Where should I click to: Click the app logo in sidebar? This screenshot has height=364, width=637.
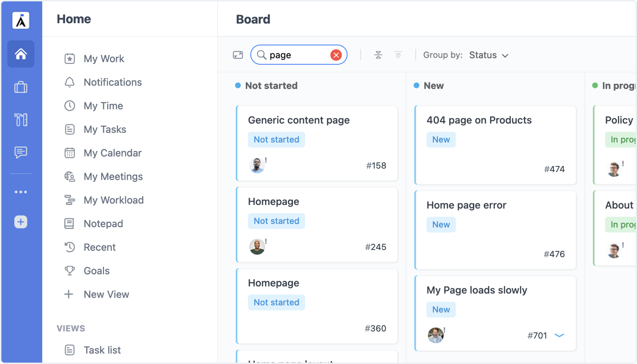pos(21,20)
